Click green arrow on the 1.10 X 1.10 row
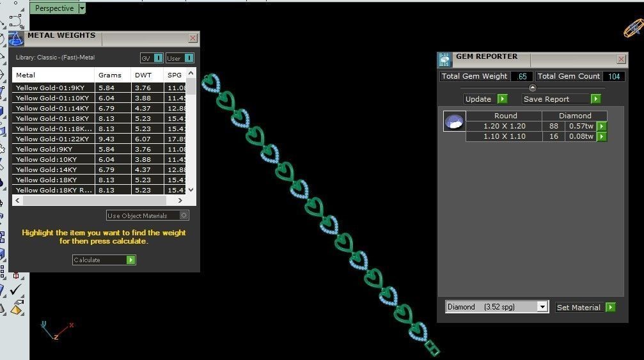Viewport: 644px width, 360px height. point(602,136)
